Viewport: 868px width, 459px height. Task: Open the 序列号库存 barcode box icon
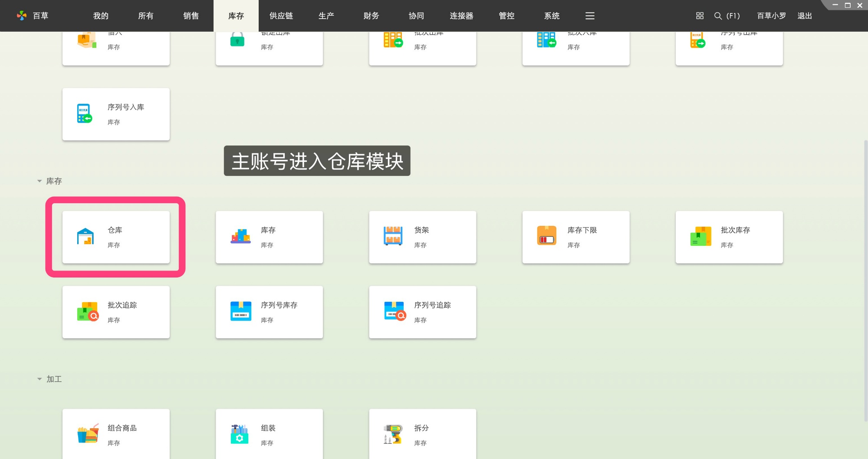[x=240, y=311]
